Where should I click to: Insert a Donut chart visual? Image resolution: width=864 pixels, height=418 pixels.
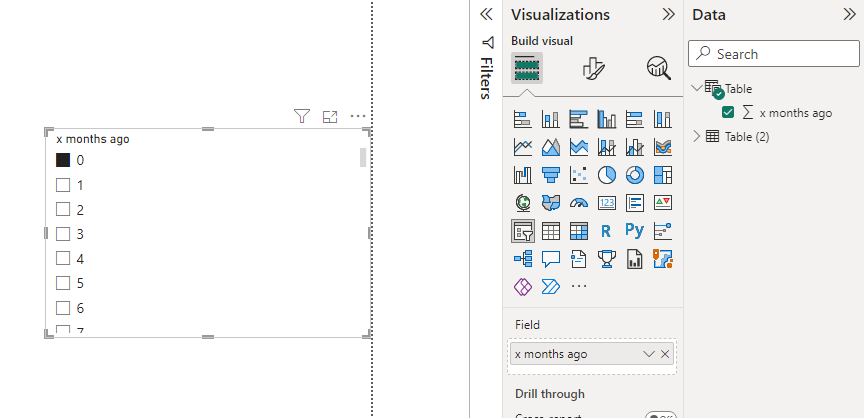(x=635, y=175)
